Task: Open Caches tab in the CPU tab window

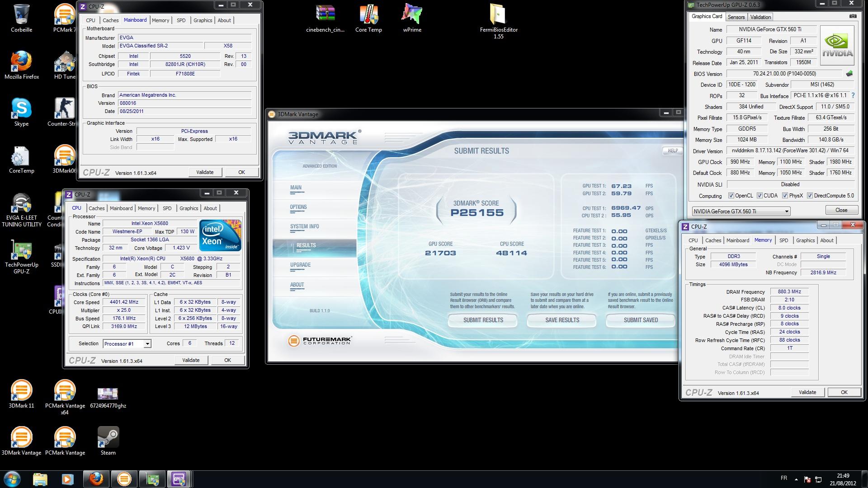Action: [x=96, y=208]
